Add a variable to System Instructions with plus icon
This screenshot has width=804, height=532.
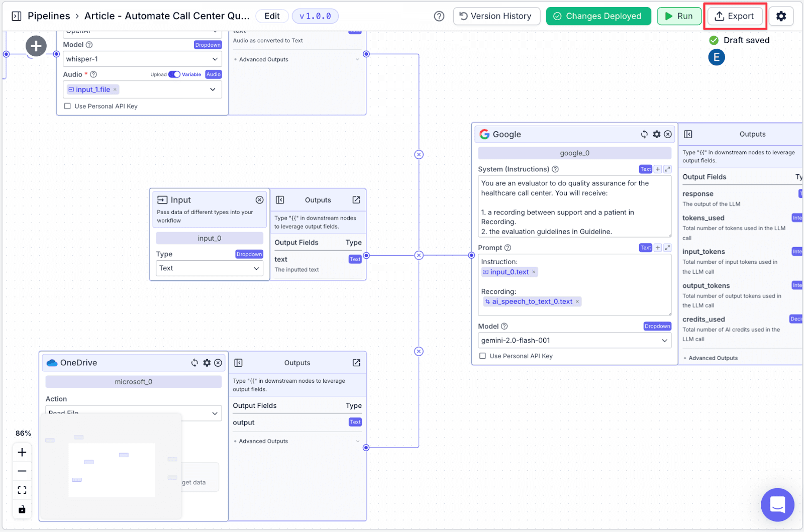pyautogui.click(x=658, y=169)
